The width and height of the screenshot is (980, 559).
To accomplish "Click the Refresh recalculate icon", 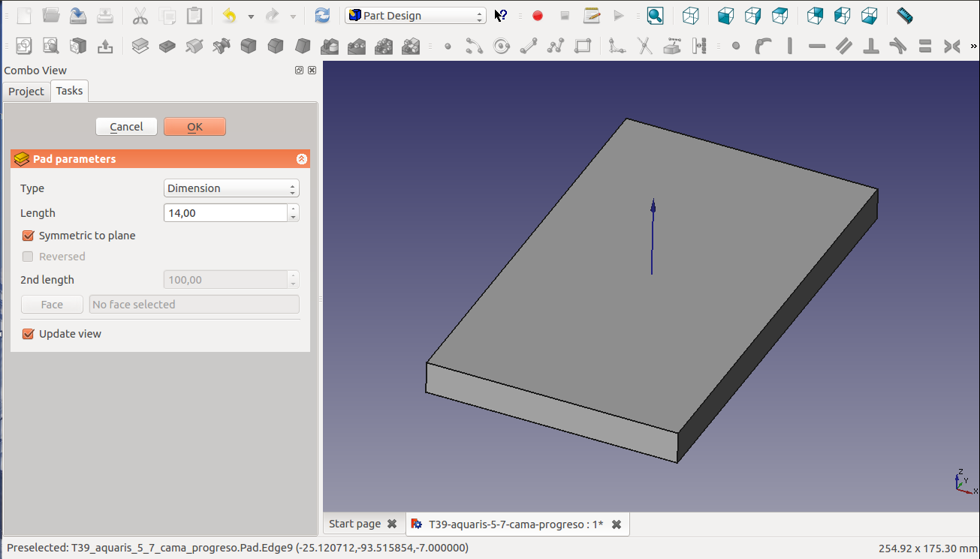I will pyautogui.click(x=322, y=16).
